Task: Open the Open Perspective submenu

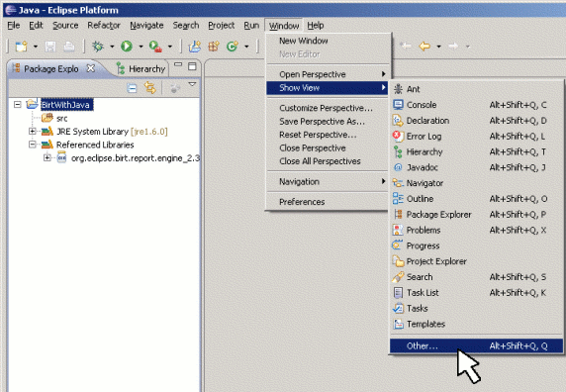Action: point(329,74)
